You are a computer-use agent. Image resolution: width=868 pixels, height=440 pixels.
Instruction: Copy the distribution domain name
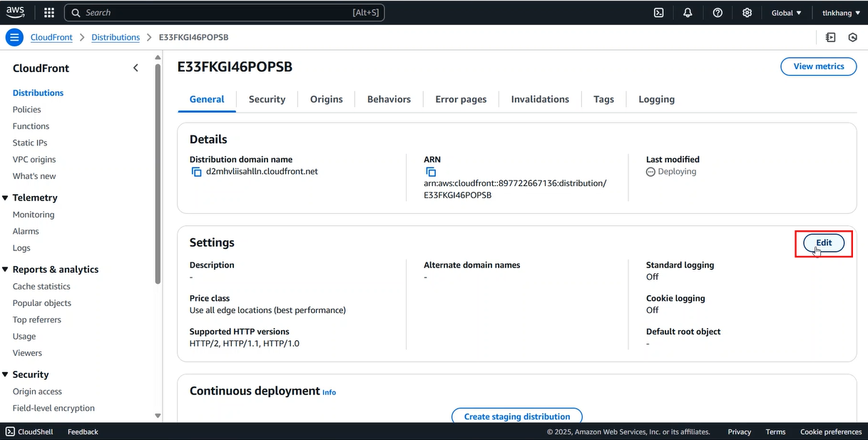coord(197,172)
